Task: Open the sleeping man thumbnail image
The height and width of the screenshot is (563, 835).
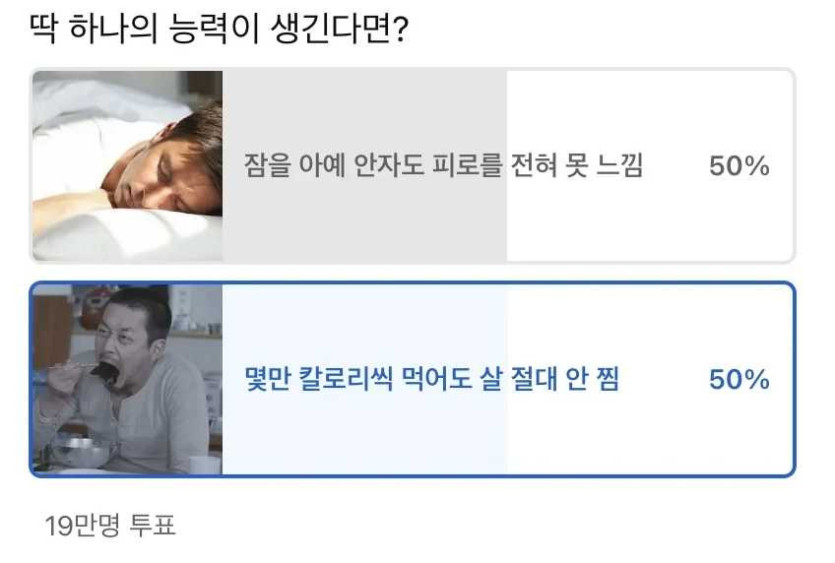Action: point(128,166)
